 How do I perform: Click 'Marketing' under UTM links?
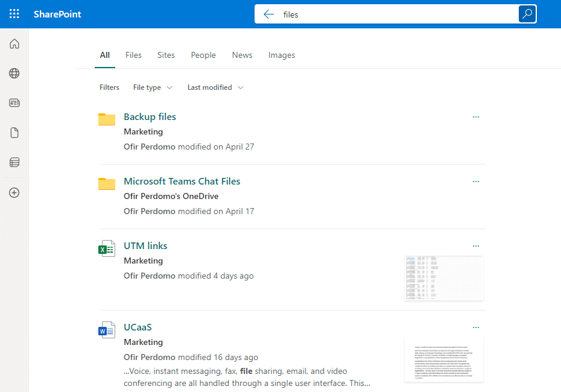pyautogui.click(x=143, y=261)
